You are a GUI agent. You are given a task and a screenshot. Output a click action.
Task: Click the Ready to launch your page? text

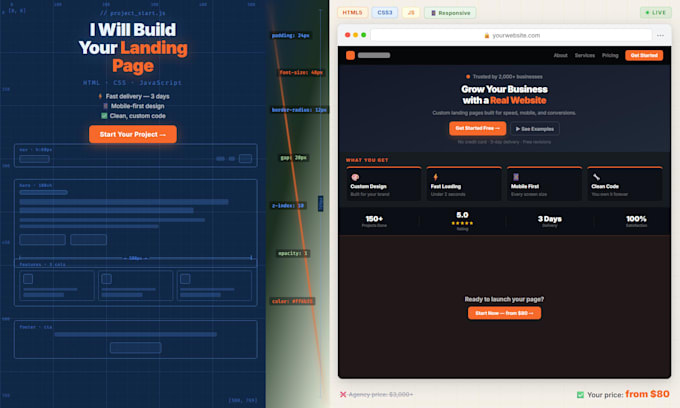pyautogui.click(x=504, y=299)
